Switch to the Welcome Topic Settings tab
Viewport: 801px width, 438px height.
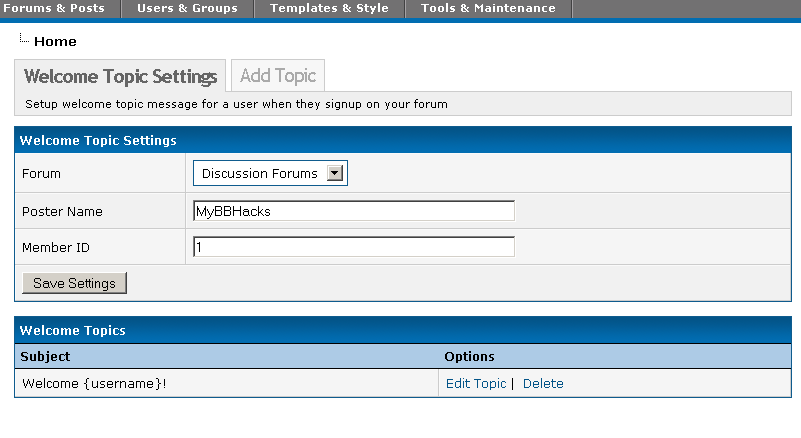pos(120,76)
